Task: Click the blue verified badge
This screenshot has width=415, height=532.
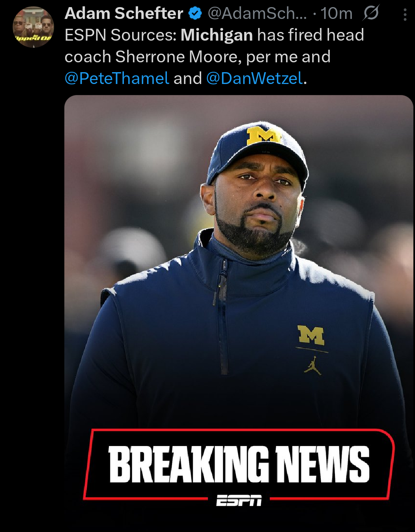Action: coord(195,13)
